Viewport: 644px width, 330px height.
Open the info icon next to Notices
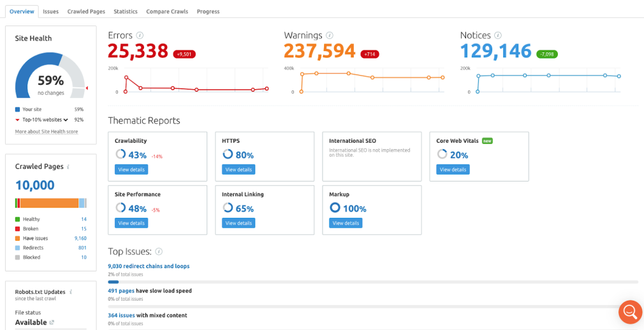498,35
